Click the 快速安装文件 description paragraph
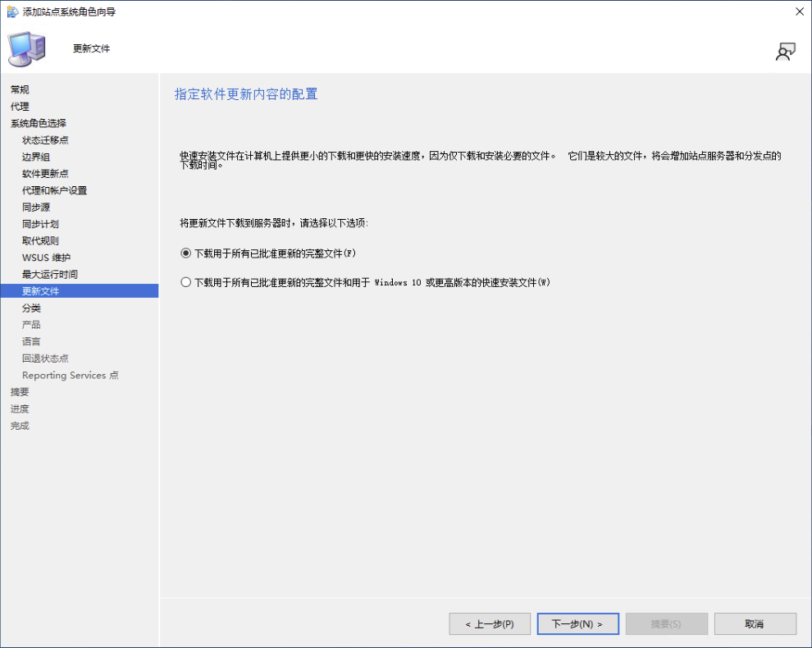The image size is (812, 648). coord(480,160)
